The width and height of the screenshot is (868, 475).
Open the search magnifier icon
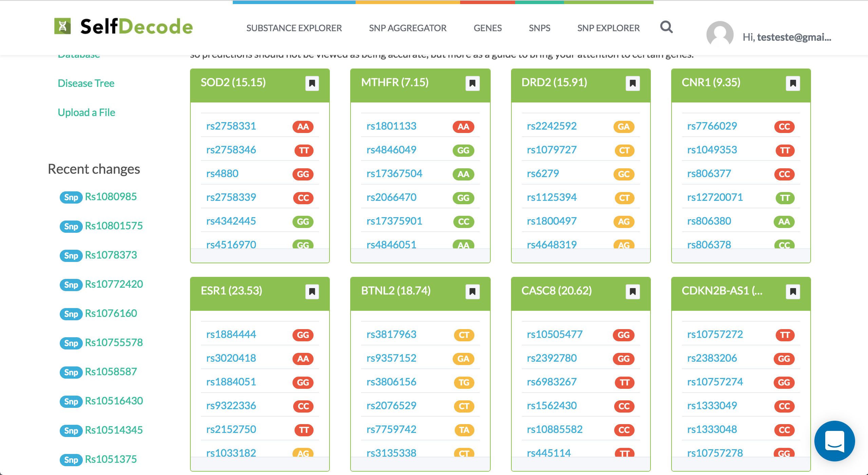coord(666,27)
